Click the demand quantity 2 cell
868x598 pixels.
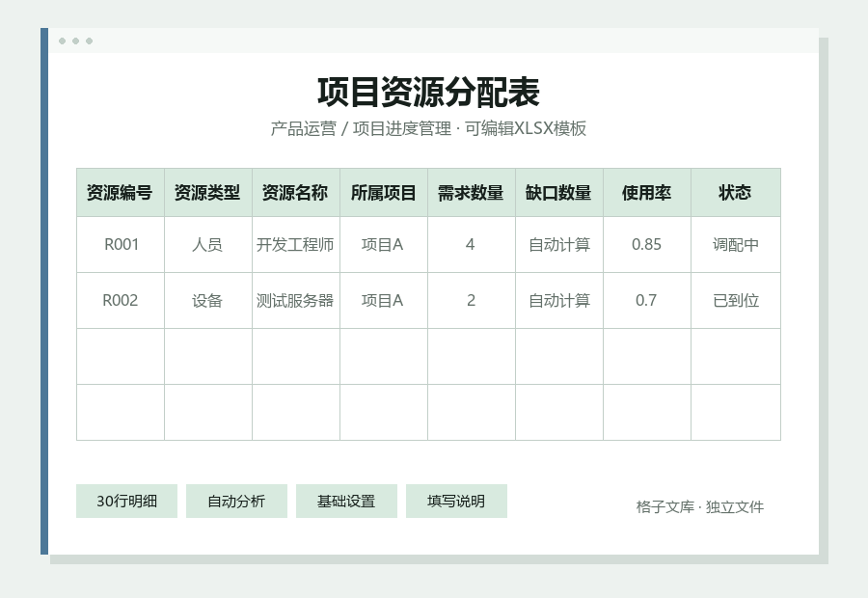tap(471, 301)
